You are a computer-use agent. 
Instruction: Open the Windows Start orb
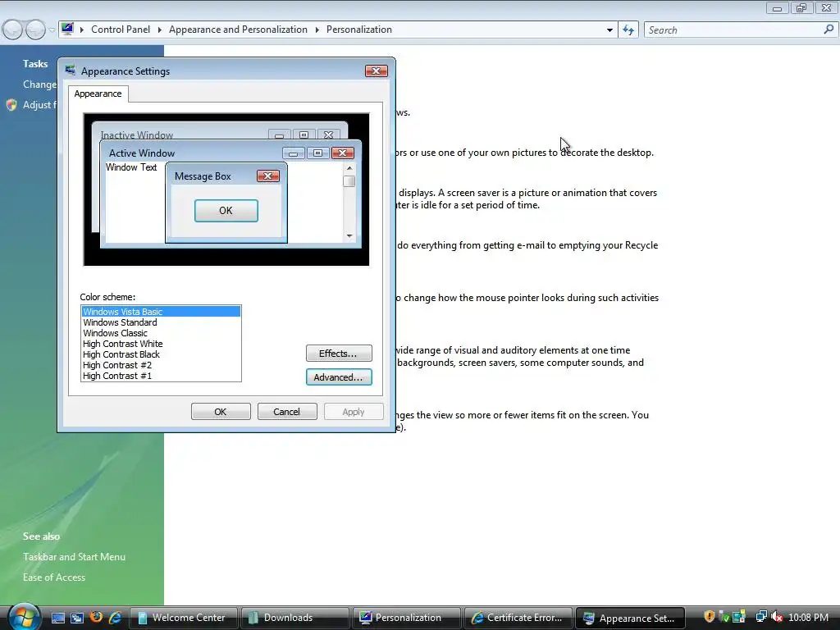[24, 617]
